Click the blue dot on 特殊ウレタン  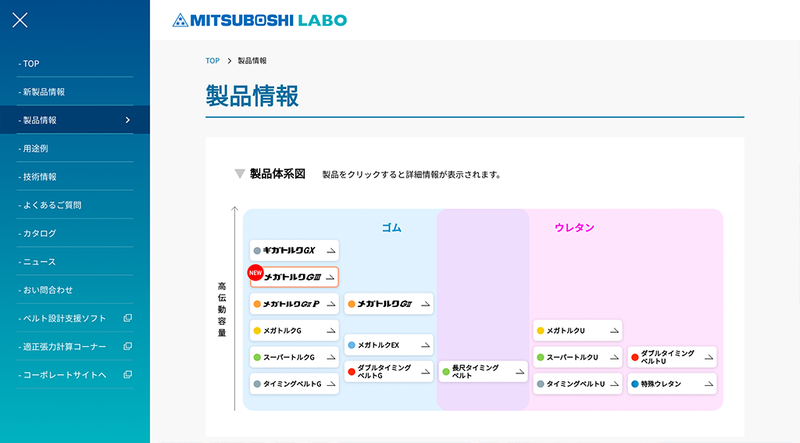click(635, 384)
